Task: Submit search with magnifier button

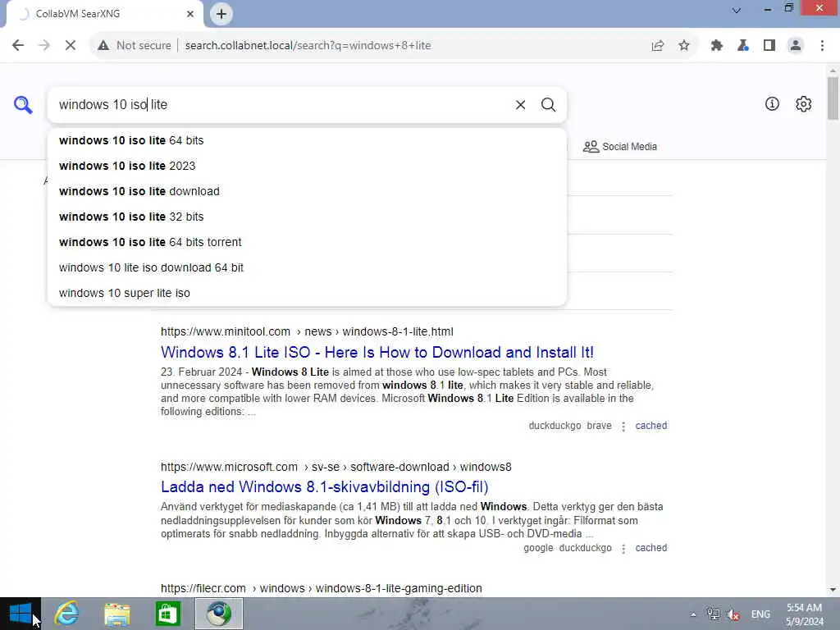Action: (x=548, y=105)
